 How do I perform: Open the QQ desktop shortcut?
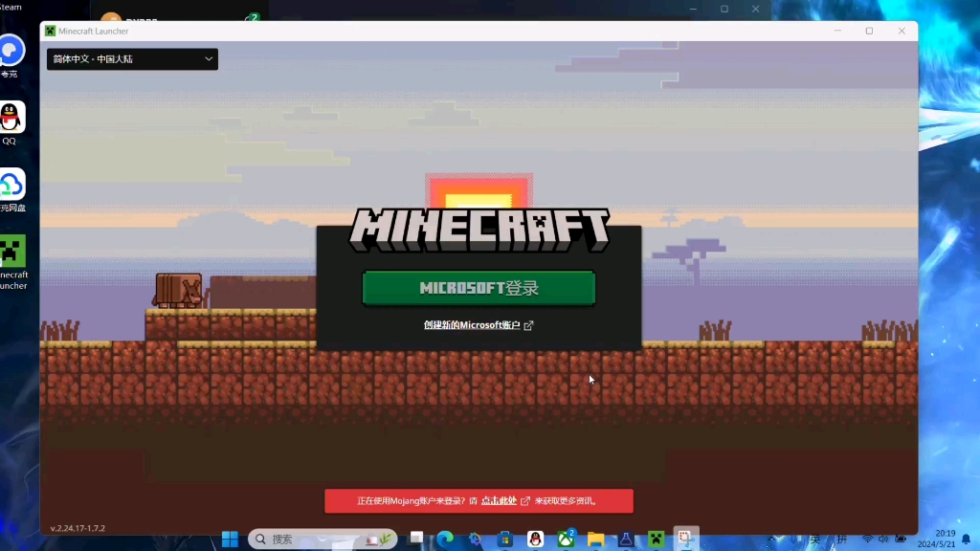[11, 122]
